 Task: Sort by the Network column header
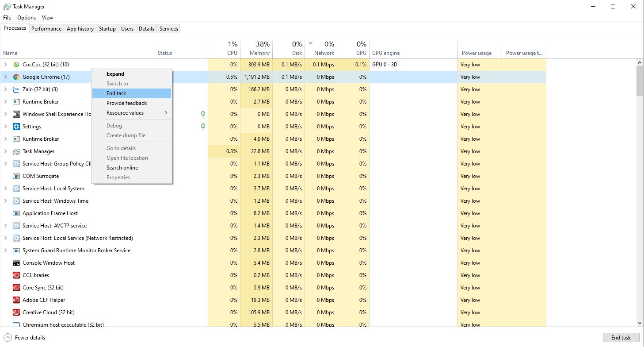pyautogui.click(x=321, y=49)
